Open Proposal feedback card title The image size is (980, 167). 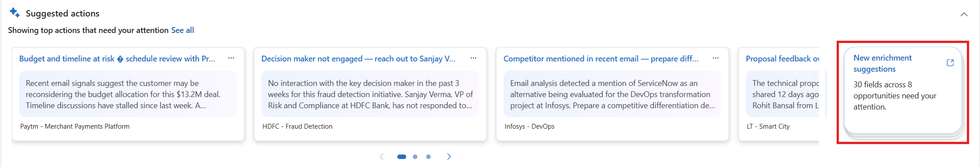tap(782, 59)
